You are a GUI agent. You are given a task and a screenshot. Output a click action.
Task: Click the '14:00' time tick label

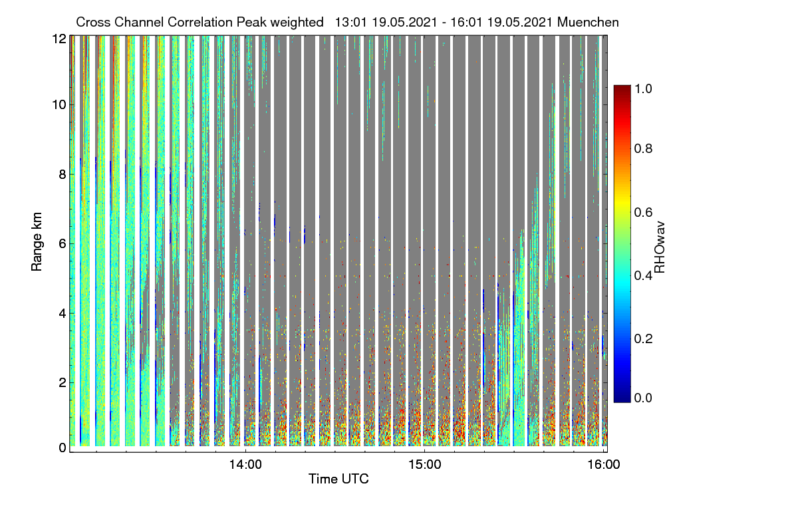(245, 464)
